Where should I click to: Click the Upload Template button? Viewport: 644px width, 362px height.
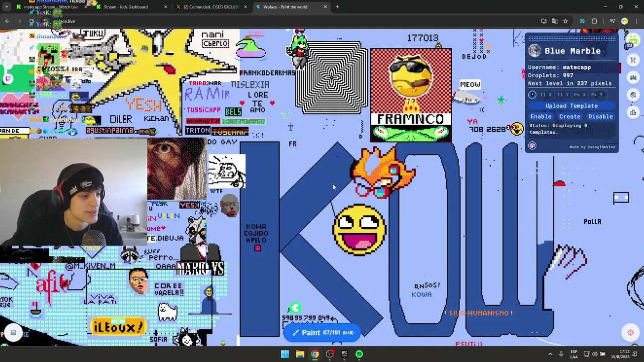pos(572,106)
